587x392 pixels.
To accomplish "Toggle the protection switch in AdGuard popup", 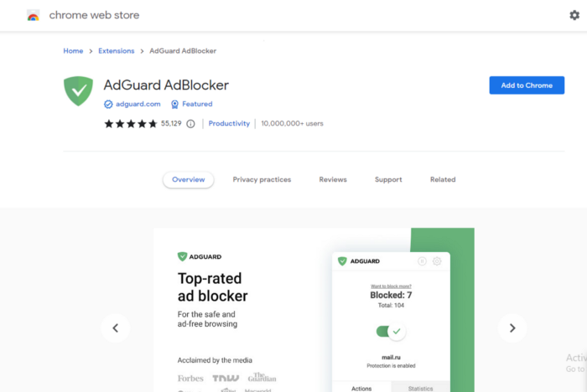I will pyautogui.click(x=391, y=332).
